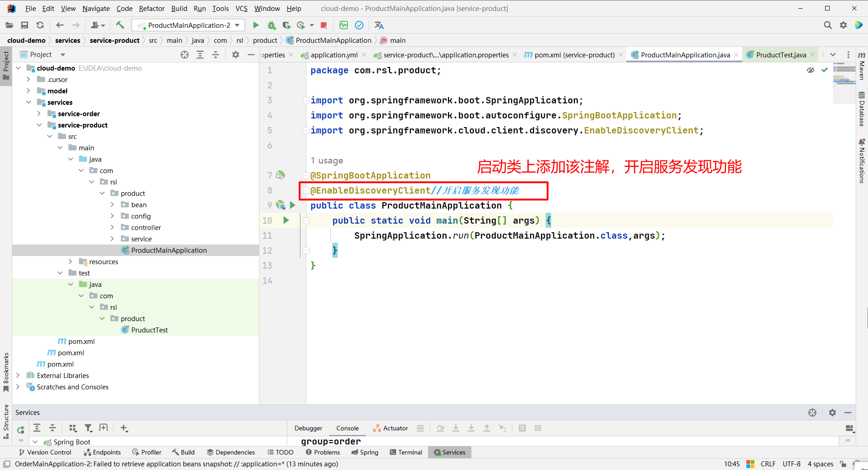Open the Problems tool window
Viewport: 868px width, 470px height.
323,452
